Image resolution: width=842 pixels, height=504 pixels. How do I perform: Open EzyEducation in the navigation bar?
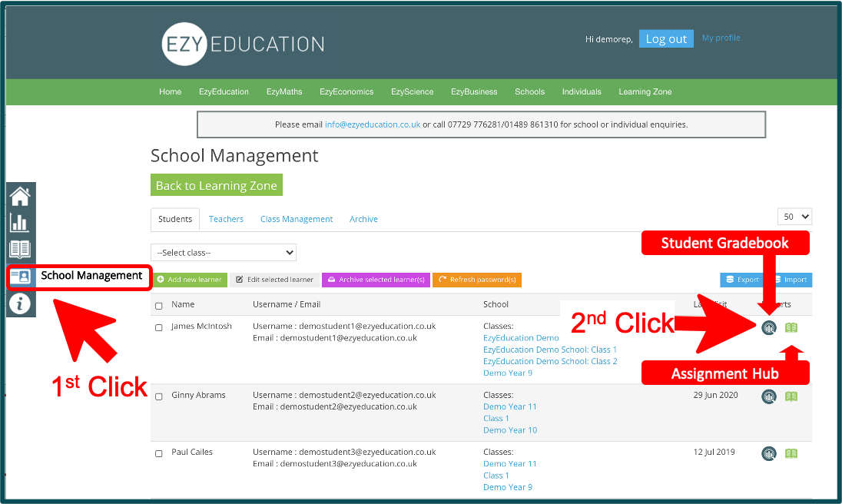(224, 91)
